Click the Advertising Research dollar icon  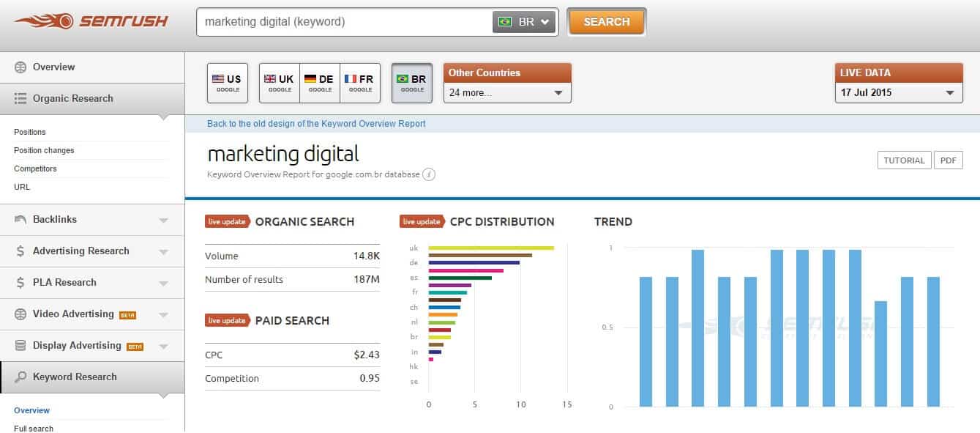pos(20,251)
